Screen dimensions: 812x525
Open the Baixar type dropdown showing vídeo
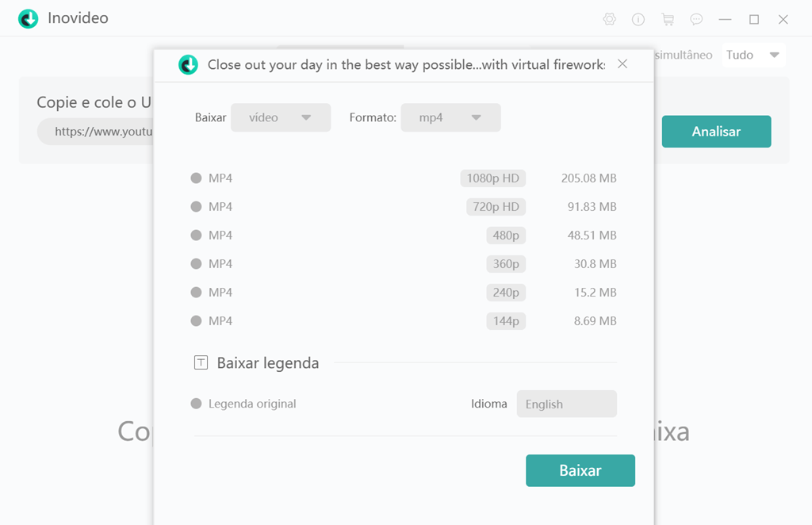(x=281, y=117)
